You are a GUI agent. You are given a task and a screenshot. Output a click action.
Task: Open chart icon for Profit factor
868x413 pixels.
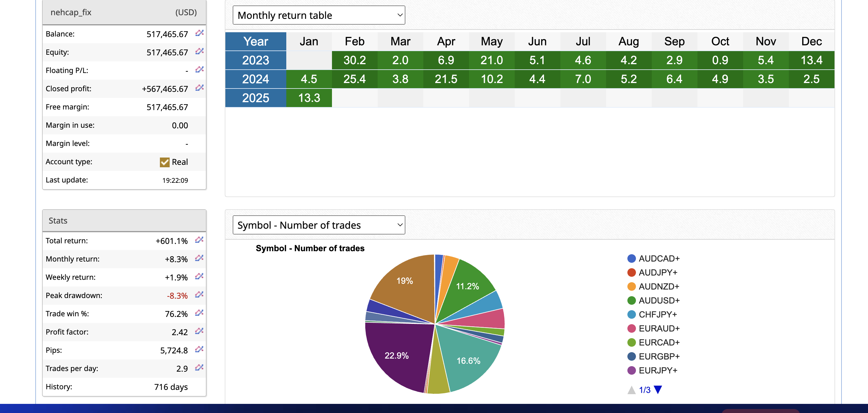coord(199,331)
